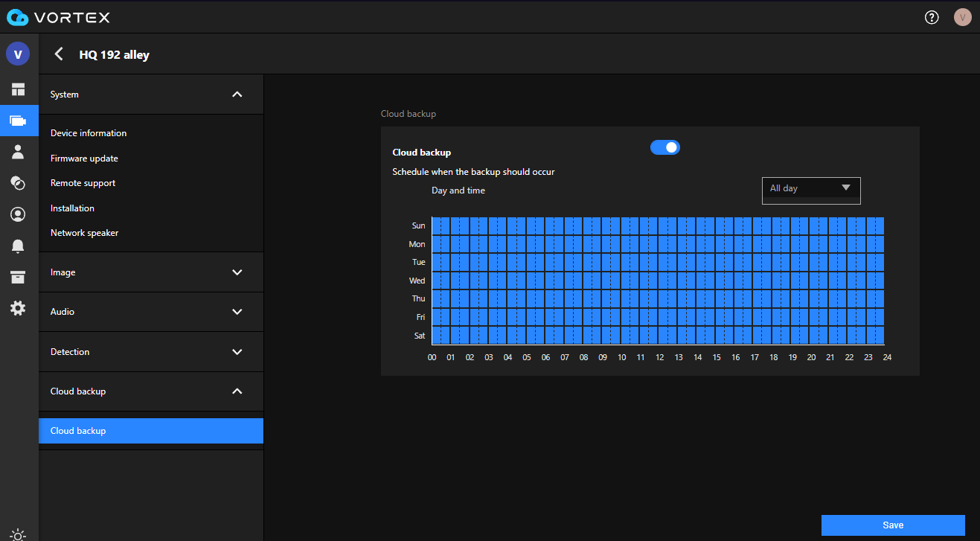
Task: Go back using the arrow beside HQ 192 alley
Action: (58, 54)
